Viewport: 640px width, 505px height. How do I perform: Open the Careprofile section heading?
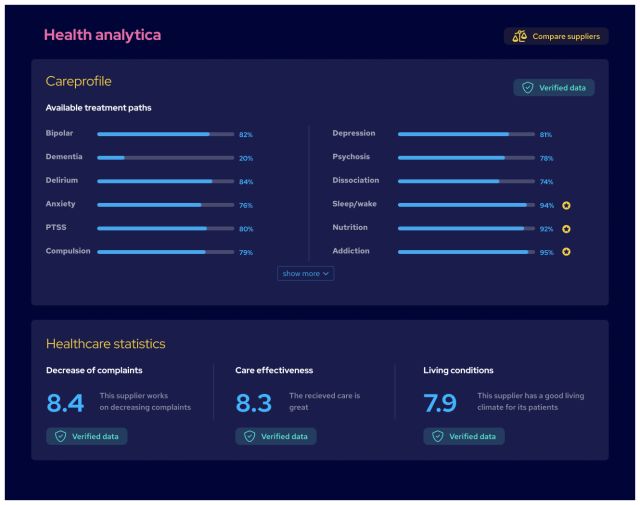78,81
